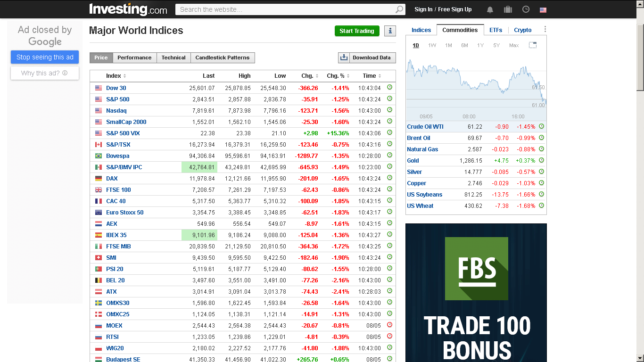644x362 pixels.
Task: Select the Price tab
Action: tap(101, 58)
